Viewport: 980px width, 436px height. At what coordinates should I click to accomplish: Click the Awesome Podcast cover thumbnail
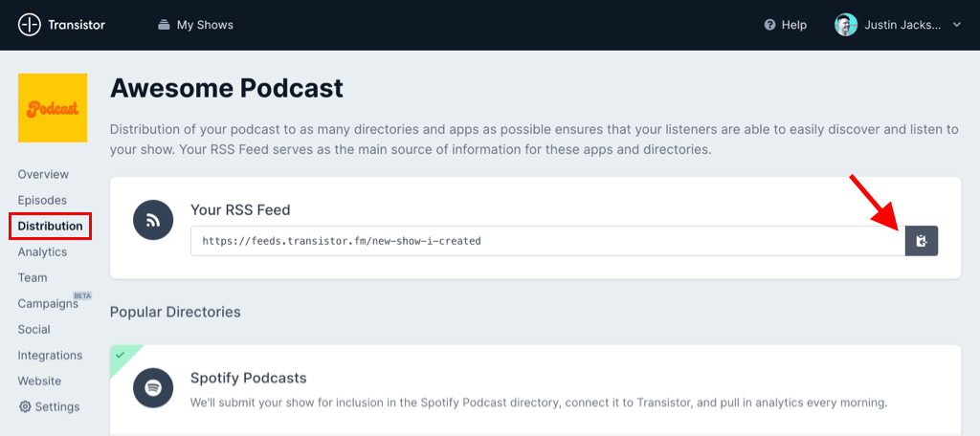click(x=53, y=108)
